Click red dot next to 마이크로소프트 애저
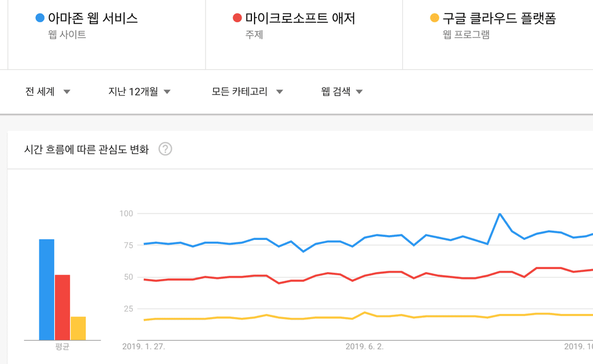This screenshot has width=593, height=364. pos(237,18)
